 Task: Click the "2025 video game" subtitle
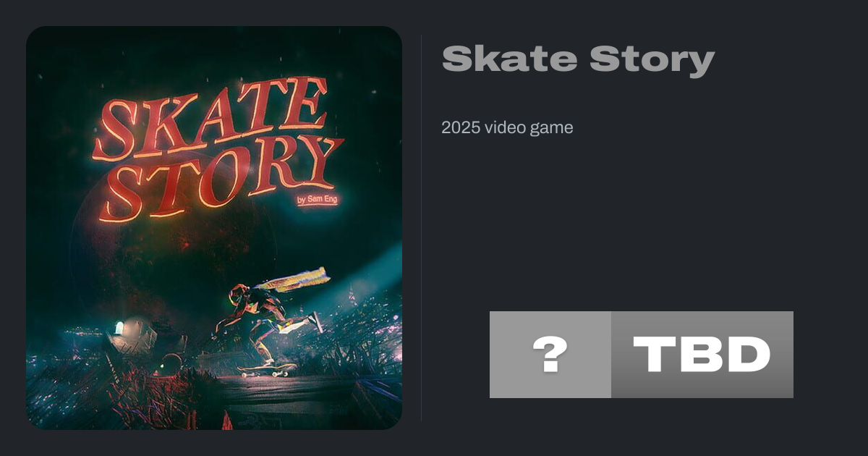(507, 128)
